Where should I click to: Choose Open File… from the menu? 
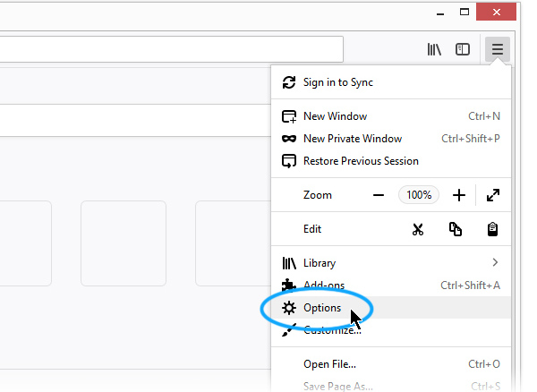tap(391, 364)
